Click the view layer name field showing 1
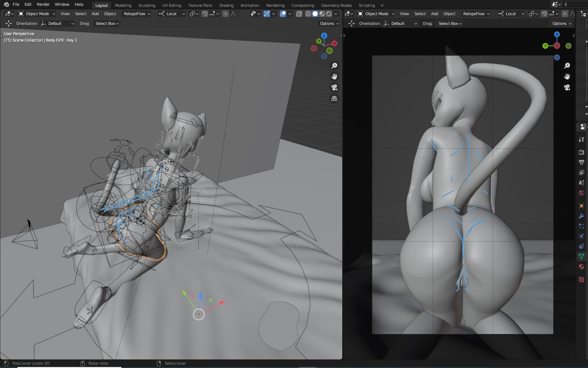Screen dimensions: 588x368 (x=575, y=4)
